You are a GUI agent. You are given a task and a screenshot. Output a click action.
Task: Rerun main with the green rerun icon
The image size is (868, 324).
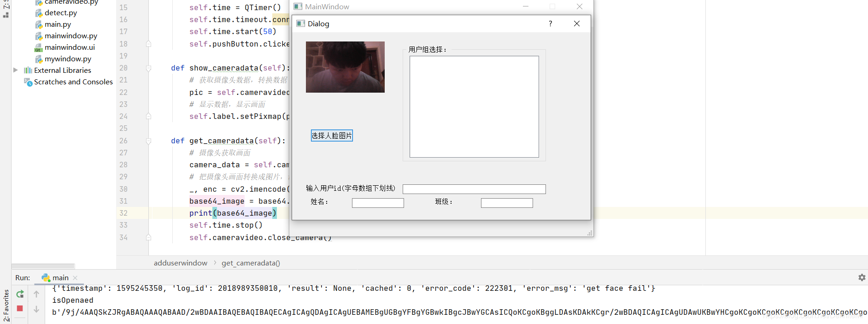tap(20, 294)
